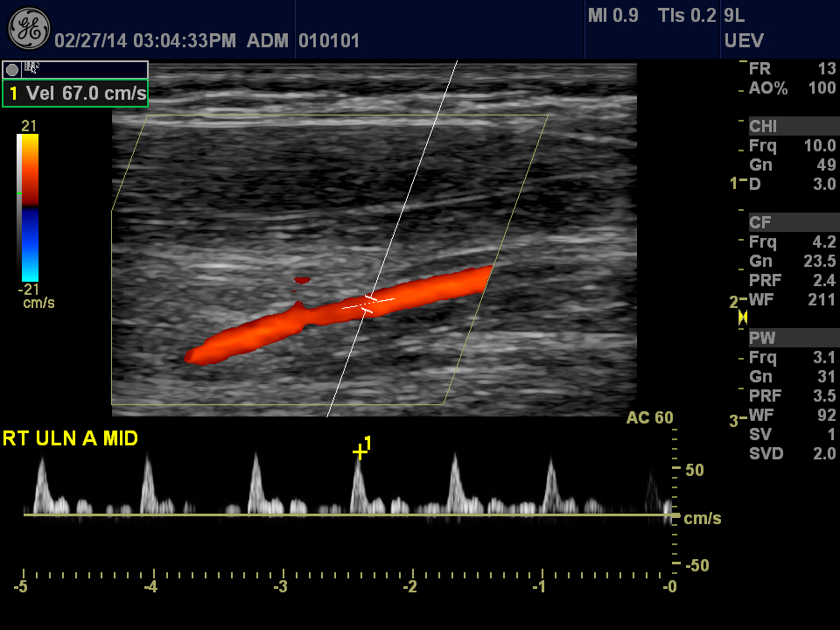Click the yellow velocity caliper cross marker
Screen dimensions: 840x630
pyautogui.click(x=359, y=451)
